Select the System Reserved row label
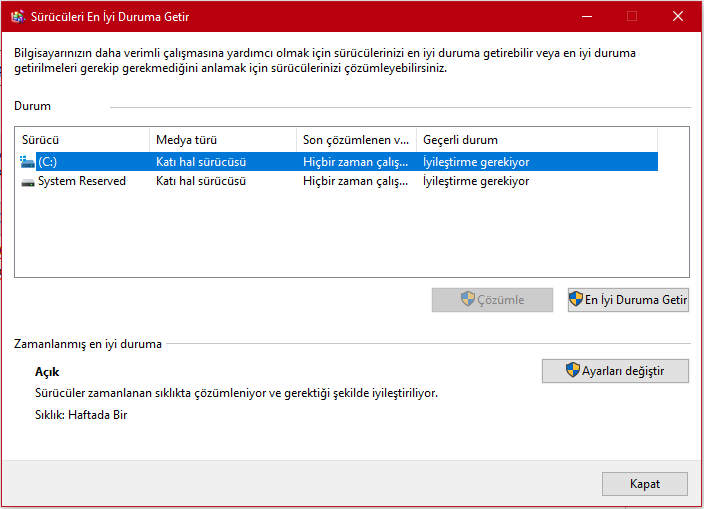This screenshot has width=704, height=509. (x=82, y=181)
